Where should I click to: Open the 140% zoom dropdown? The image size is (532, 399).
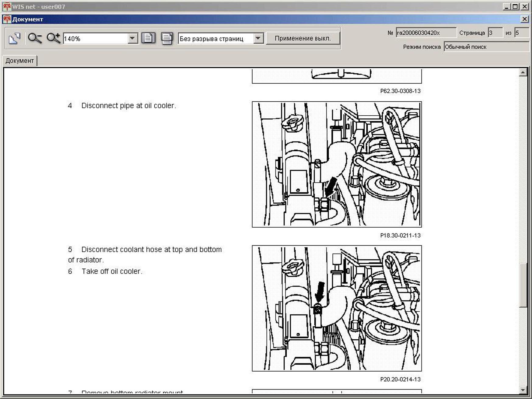click(x=132, y=39)
